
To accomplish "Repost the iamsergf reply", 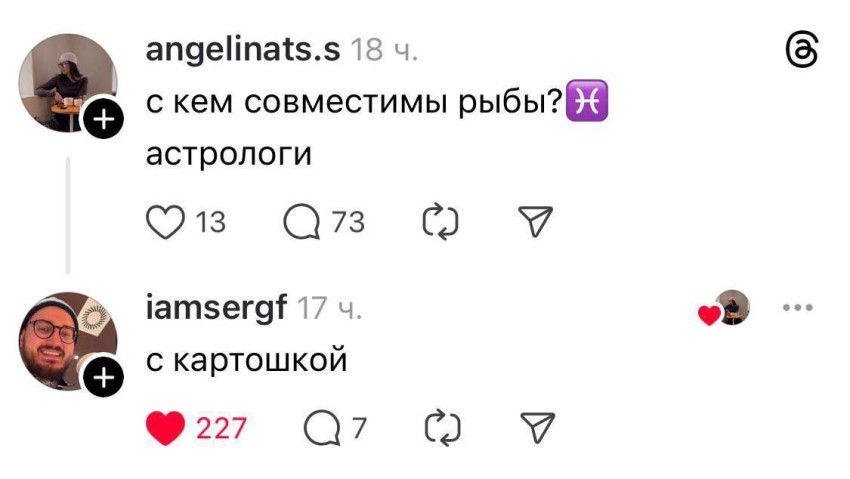I will (x=439, y=428).
